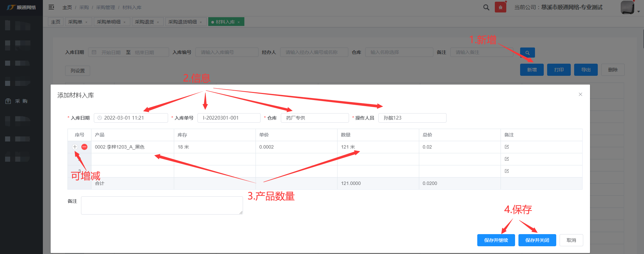Click the 入库单号 input field
Image resolution: width=644 pixels, height=254 pixels.
[229, 118]
